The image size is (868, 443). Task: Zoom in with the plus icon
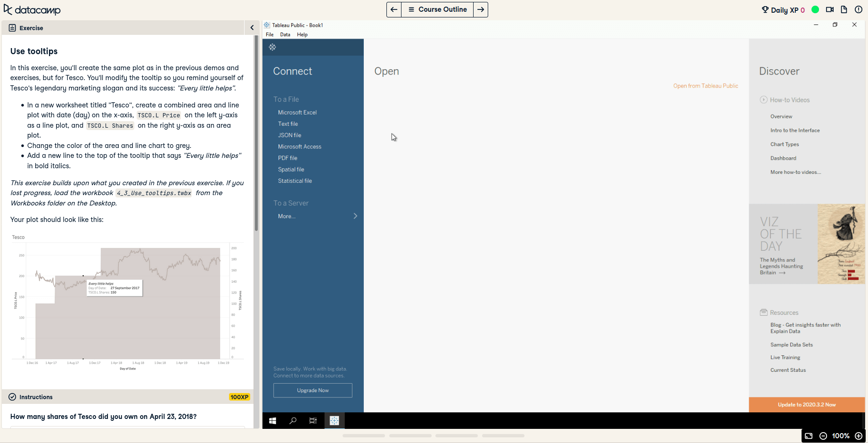point(859,436)
